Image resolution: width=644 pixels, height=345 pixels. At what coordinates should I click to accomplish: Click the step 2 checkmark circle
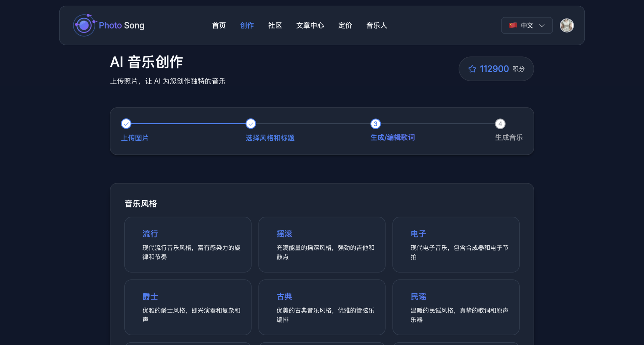coord(251,124)
